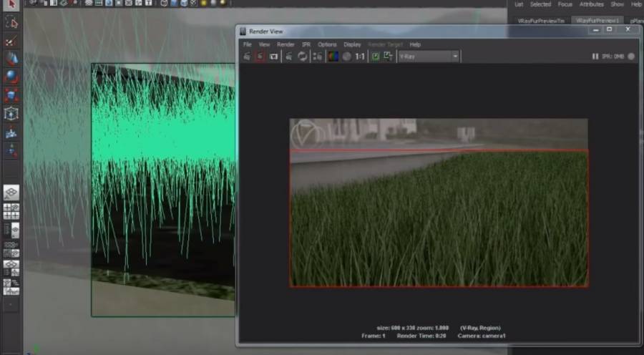Keep the current image in Render View
This screenshot has height=355, width=644.
coord(376,57)
